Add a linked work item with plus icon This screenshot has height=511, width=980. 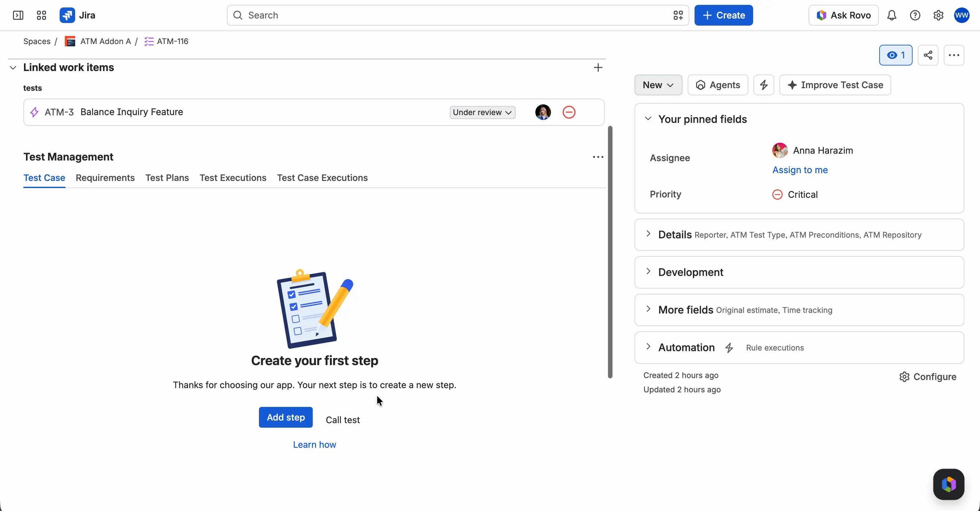[x=598, y=67]
